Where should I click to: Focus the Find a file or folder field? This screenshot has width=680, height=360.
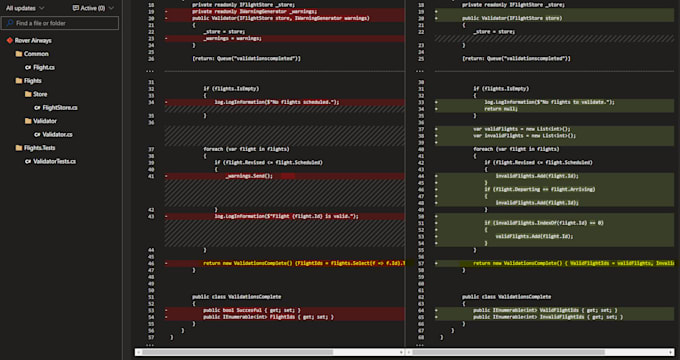click(60, 23)
